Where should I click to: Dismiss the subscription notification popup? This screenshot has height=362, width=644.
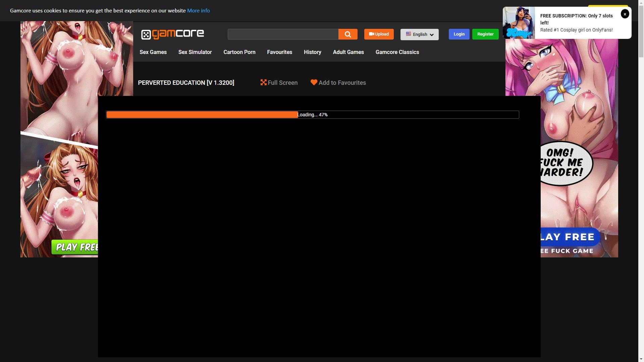pyautogui.click(x=625, y=14)
